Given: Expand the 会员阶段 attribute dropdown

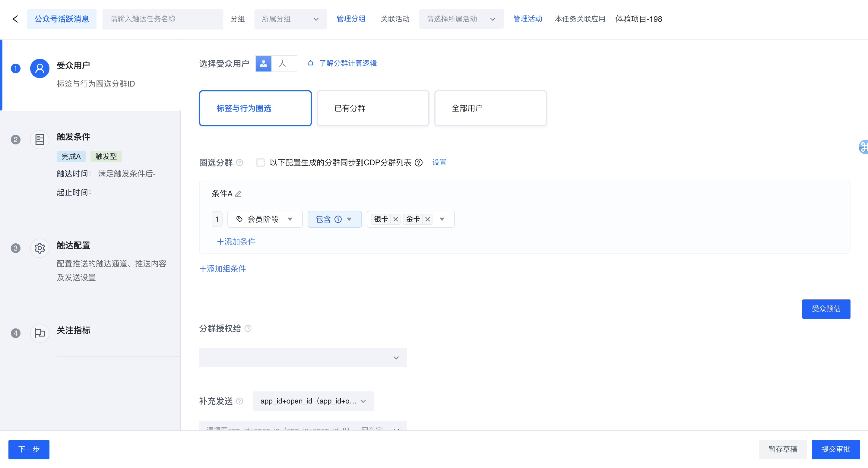Looking at the screenshot, I should [x=265, y=219].
